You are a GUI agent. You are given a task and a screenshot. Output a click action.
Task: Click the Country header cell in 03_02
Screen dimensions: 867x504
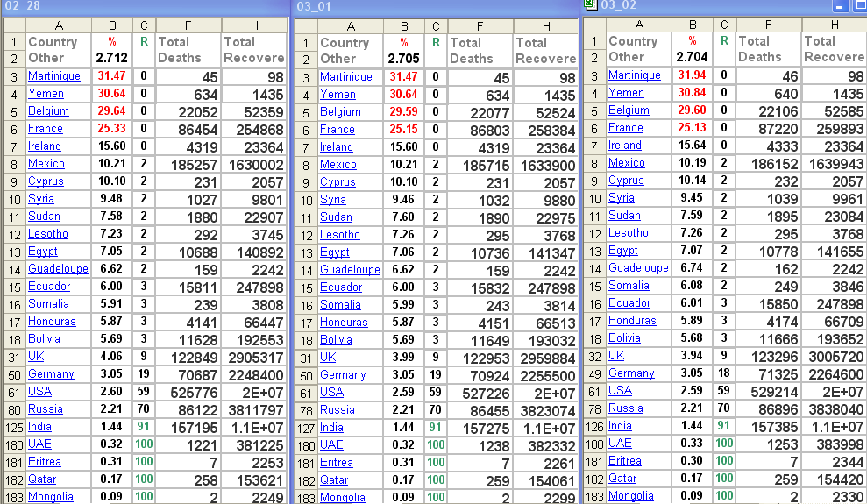click(x=639, y=41)
